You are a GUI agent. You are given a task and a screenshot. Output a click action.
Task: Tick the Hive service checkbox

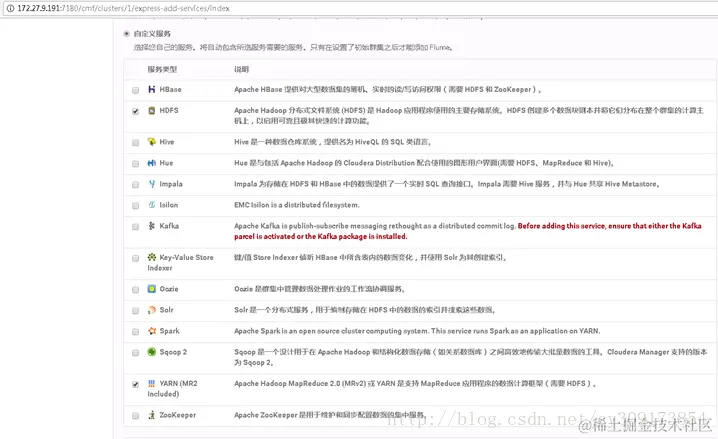(136, 143)
